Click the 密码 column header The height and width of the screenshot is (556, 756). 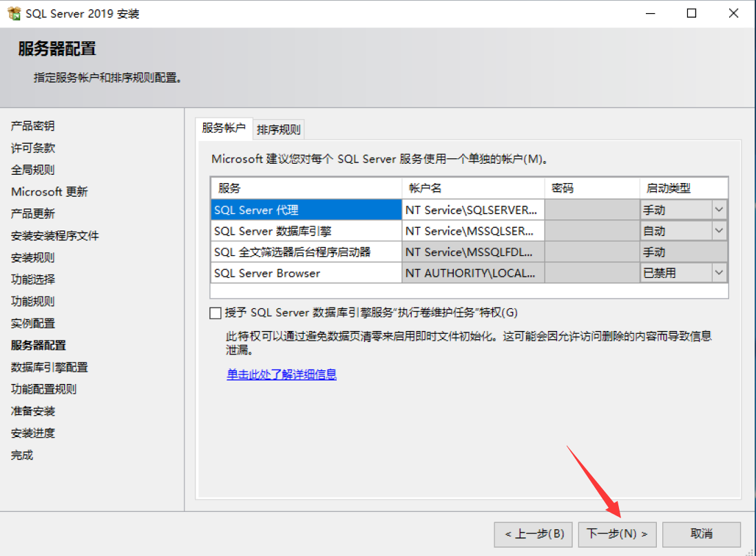coord(592,188)
